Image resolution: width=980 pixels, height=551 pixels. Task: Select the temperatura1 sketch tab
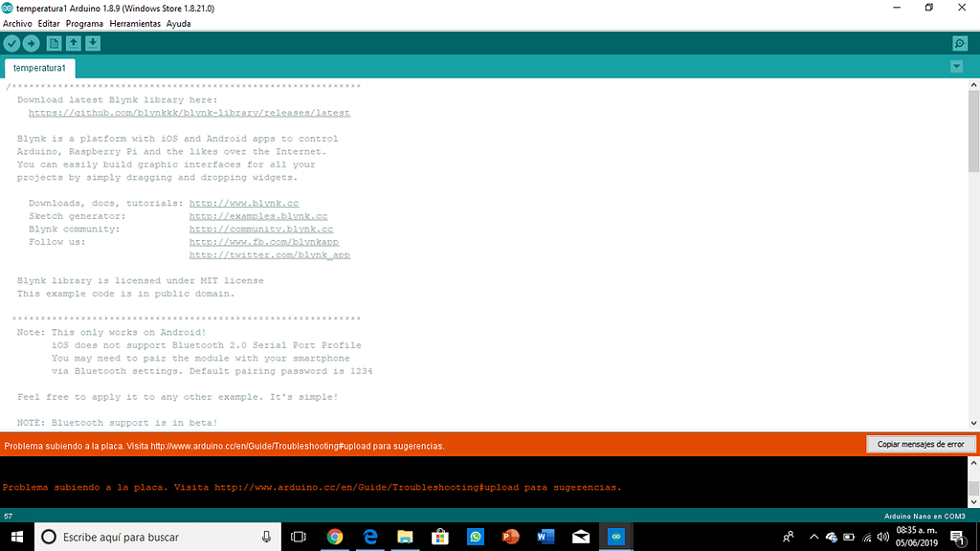[39, 68]
